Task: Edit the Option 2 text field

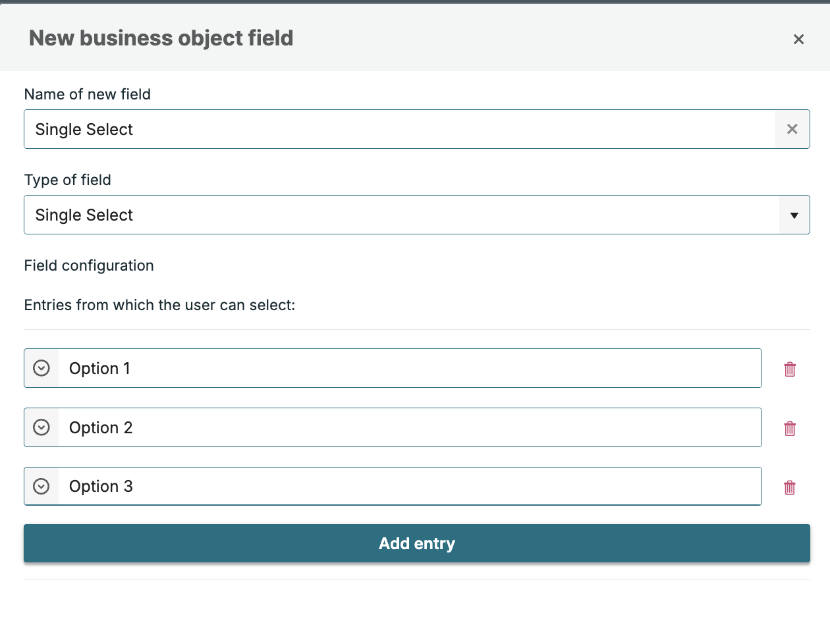Action: pos(410,427)
